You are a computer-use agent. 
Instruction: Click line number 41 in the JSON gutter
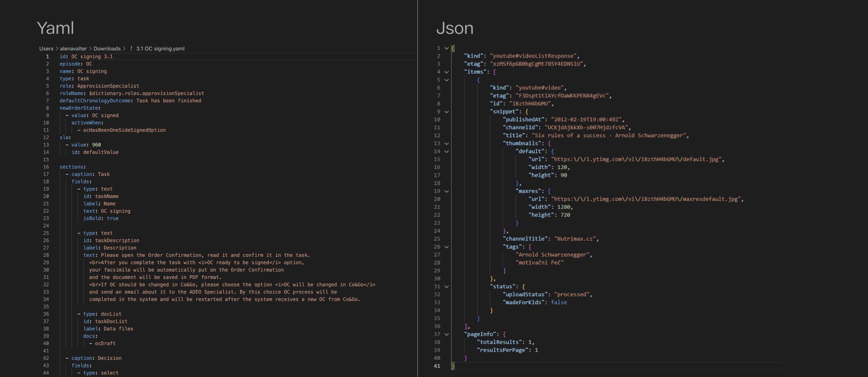click(437, 366)
